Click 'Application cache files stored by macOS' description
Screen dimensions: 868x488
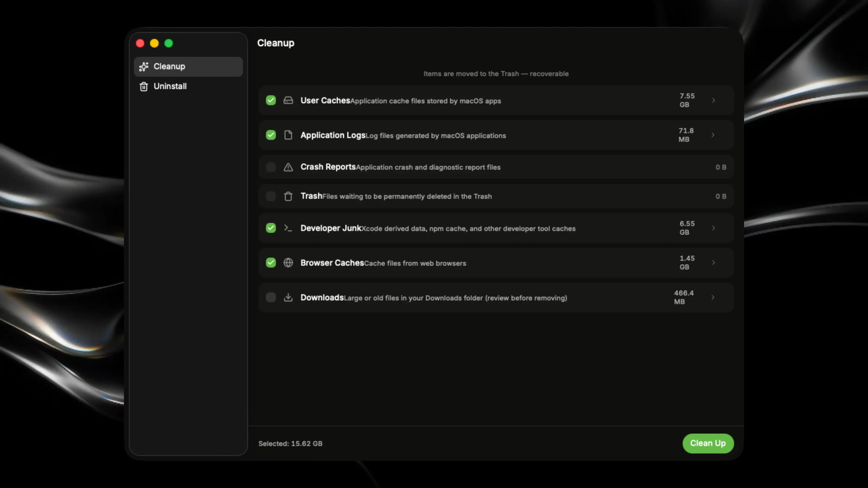[426, 101]
